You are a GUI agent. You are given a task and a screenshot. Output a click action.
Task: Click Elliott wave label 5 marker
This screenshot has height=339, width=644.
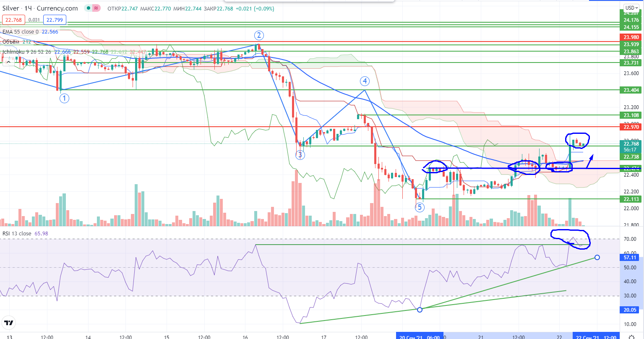(x=420, y=207)
